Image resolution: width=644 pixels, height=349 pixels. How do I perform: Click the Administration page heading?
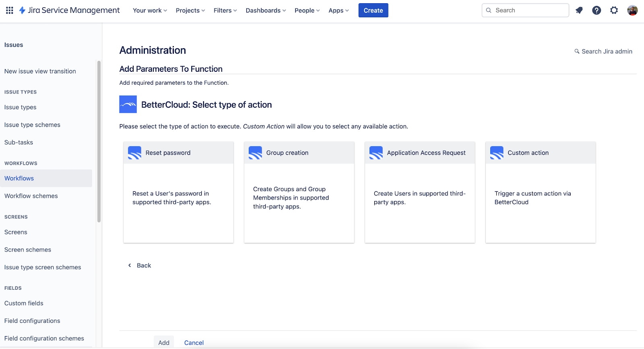pyautogui.click(x=153, y=50)
